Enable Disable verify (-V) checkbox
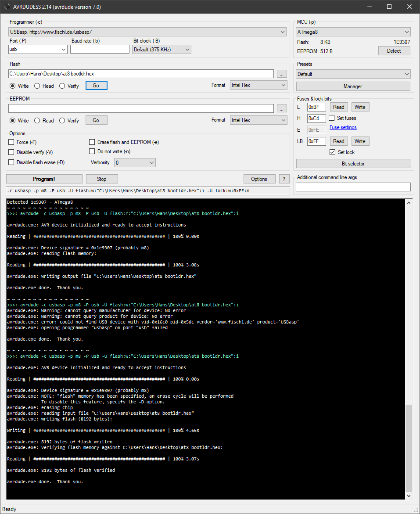Image resolution: width=420 pixels, height=514 pixels. 11,152
